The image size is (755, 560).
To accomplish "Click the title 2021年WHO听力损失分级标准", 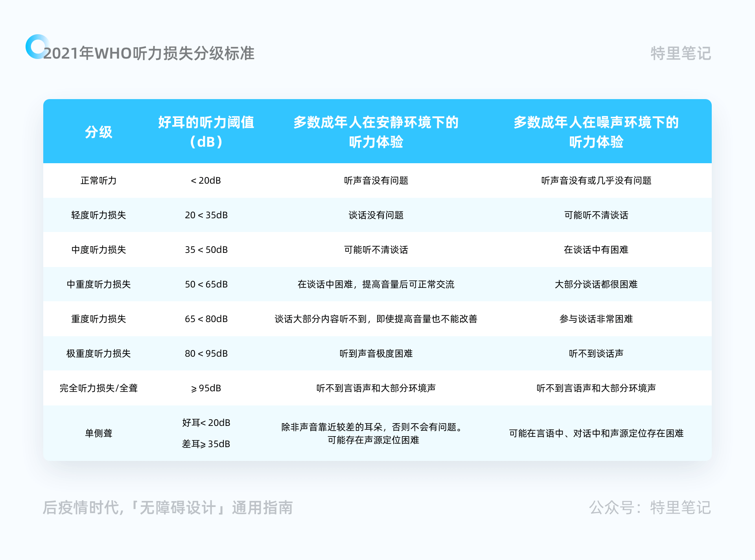I will tap(149, 53).
